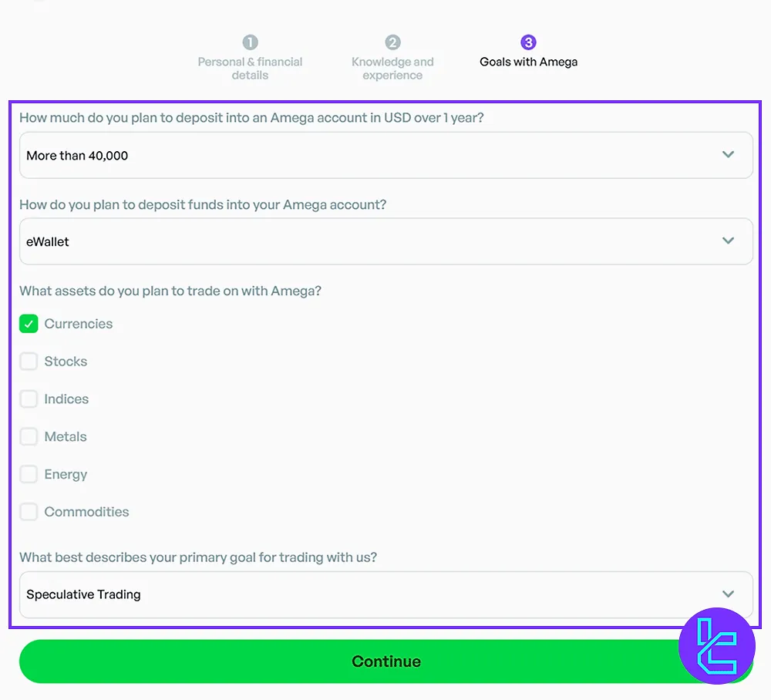Click the purple floating logo badge
This screenshot has width=771, height=700.
coord(716,645)
